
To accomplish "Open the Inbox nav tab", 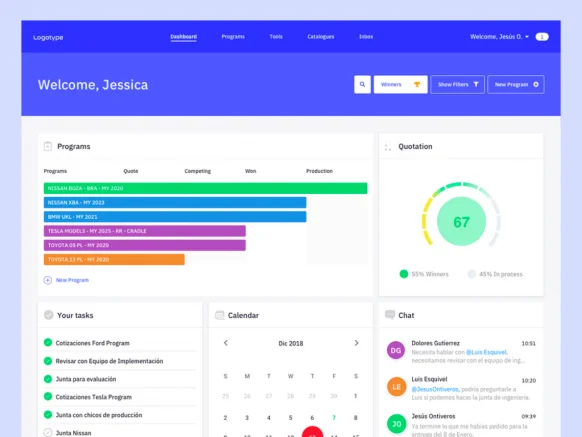I will click(x=366, y=37).
